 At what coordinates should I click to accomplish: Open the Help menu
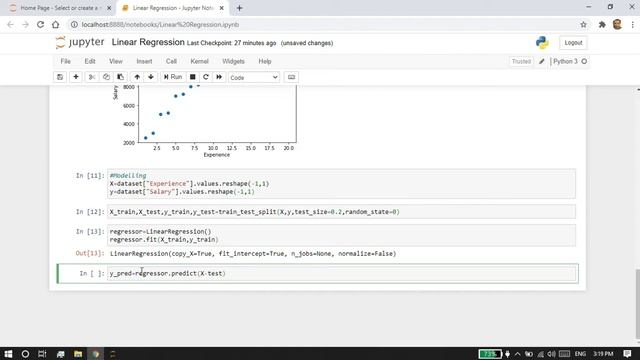(265, 61)
